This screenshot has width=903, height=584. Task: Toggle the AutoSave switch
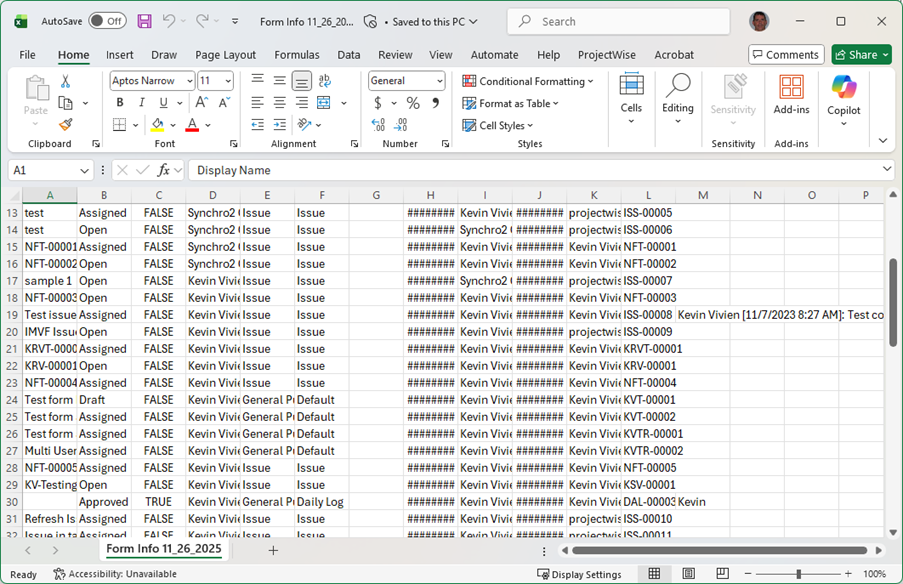click(x=107, y=21)
